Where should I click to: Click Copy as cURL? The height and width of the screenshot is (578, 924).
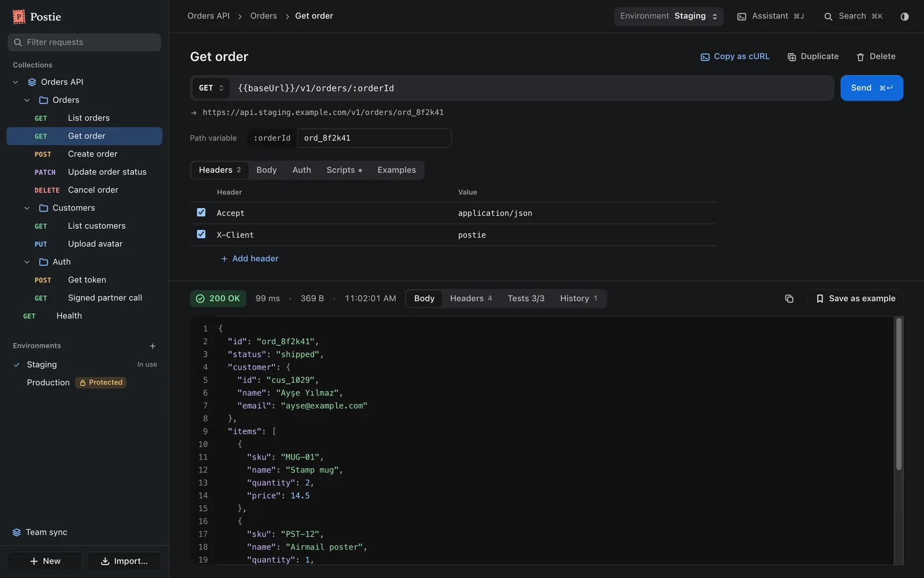click(x=735, y=57)
